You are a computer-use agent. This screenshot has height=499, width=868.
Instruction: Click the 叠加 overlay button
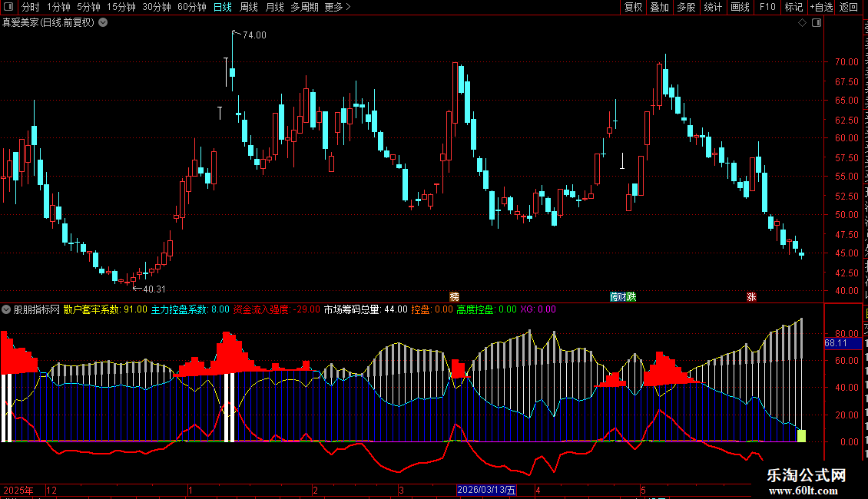(660, 7)
